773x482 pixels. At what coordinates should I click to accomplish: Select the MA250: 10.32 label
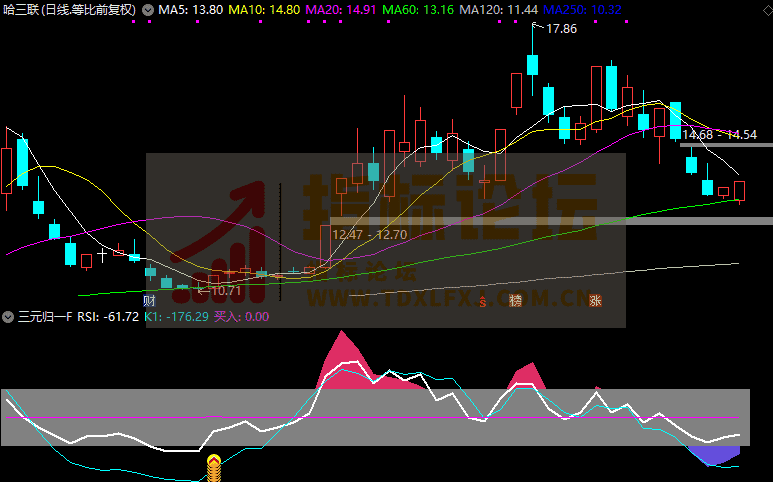pyautogui.click(x=582, y=10)
